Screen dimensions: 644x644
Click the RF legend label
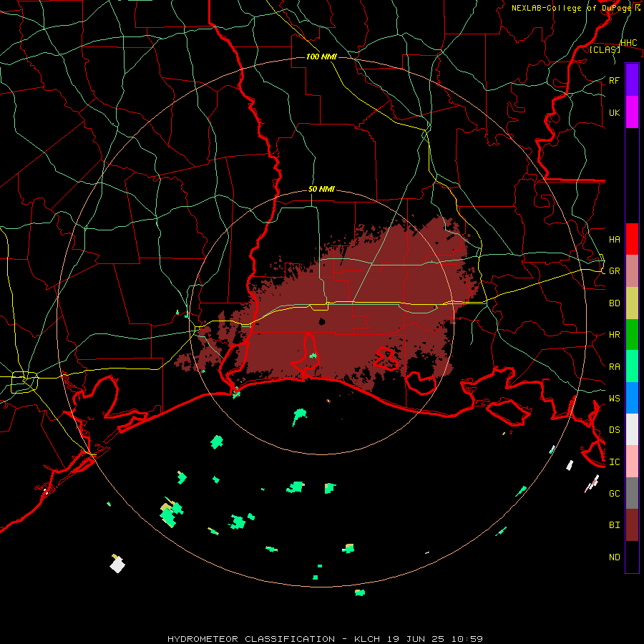[x=614, y=80]
